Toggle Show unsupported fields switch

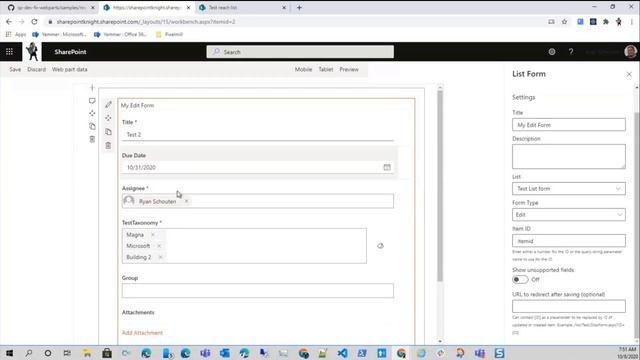tap(520, 279)
